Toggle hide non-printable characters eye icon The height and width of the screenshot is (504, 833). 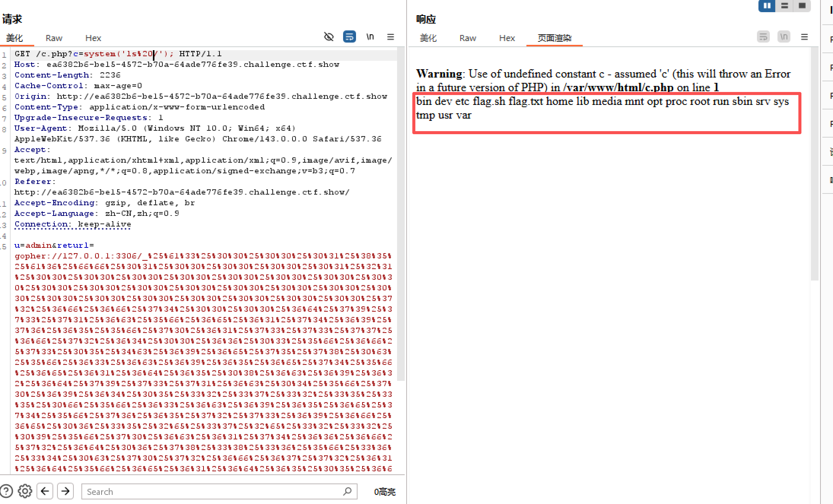329,37
